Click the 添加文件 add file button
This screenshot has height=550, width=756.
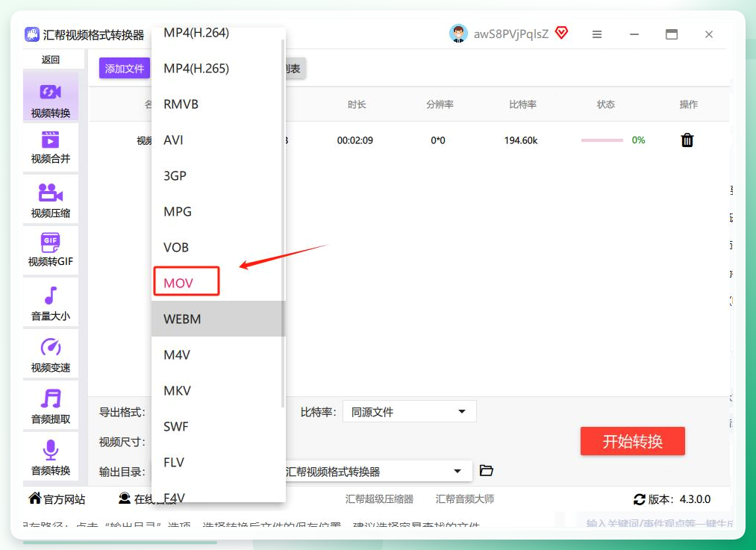click(125, 69)
